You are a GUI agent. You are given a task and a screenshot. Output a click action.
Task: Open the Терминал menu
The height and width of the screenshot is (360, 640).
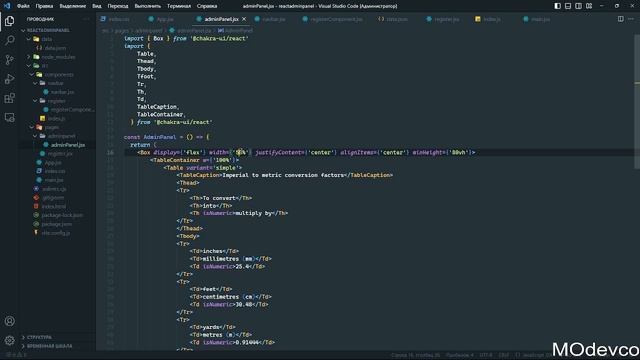[x=179, y=6]
